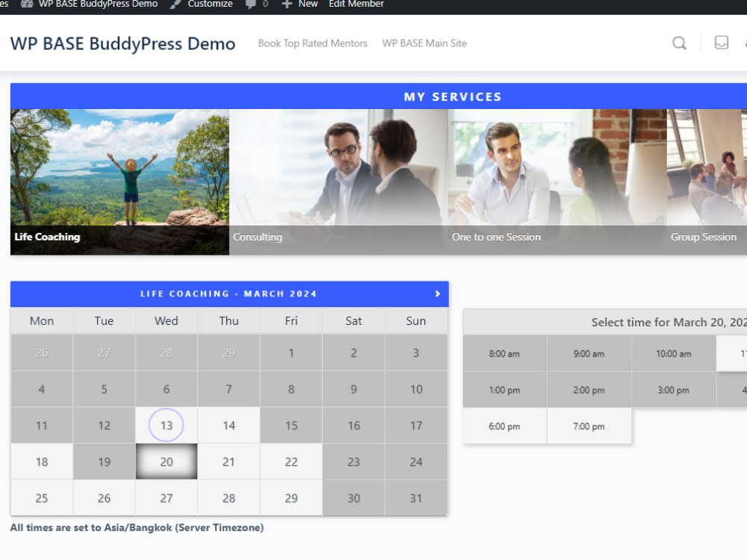Open the messages inbox icon in header
The height and width of the screenshot is (560, 747).
pos(722,43)
